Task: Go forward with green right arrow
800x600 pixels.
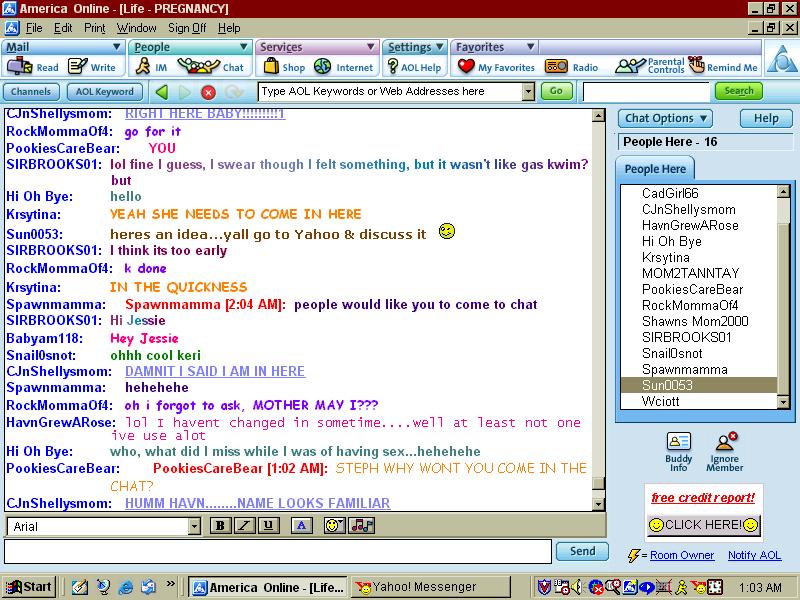Action: (x=185, y=92)
